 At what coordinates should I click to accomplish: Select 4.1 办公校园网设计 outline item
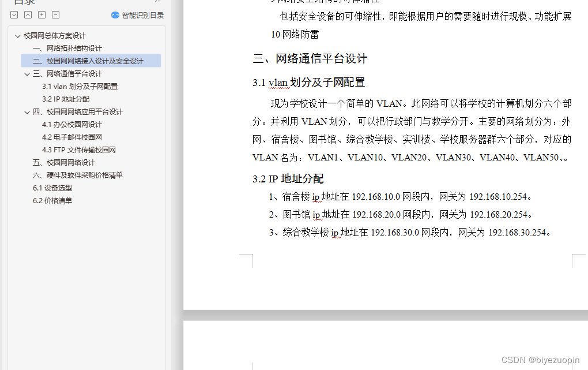(x=72, y=125)
